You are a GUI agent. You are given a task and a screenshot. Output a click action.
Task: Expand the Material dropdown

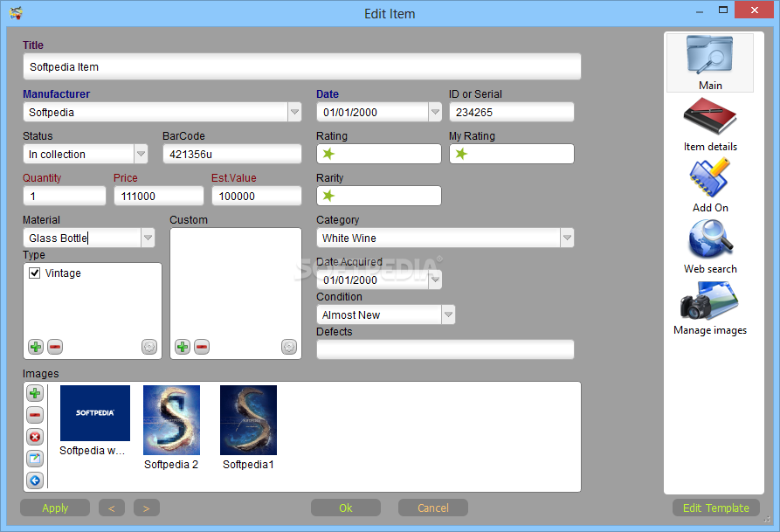[148, 238]
